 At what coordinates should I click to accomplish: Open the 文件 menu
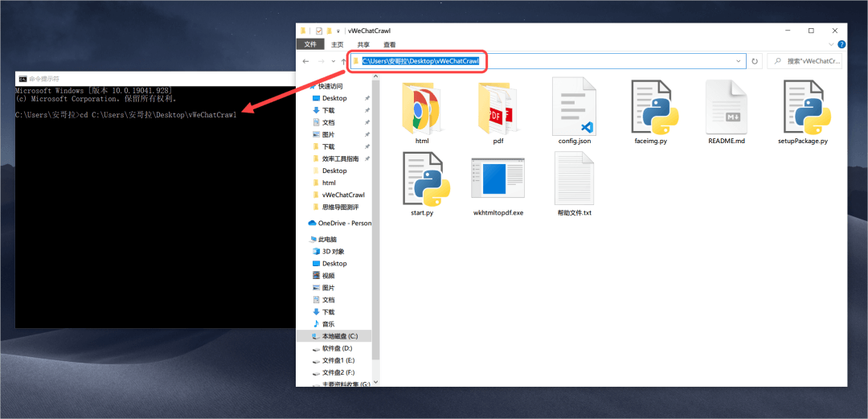pos(310,44)
